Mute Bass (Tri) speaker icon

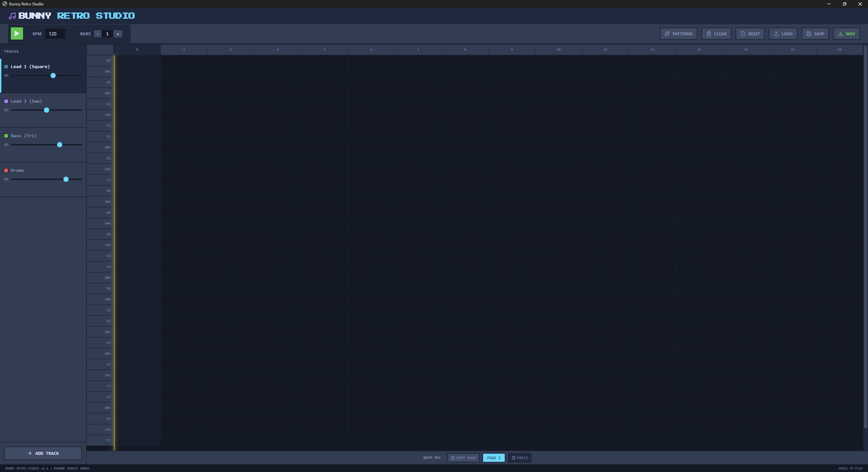(x=6, y=144)
